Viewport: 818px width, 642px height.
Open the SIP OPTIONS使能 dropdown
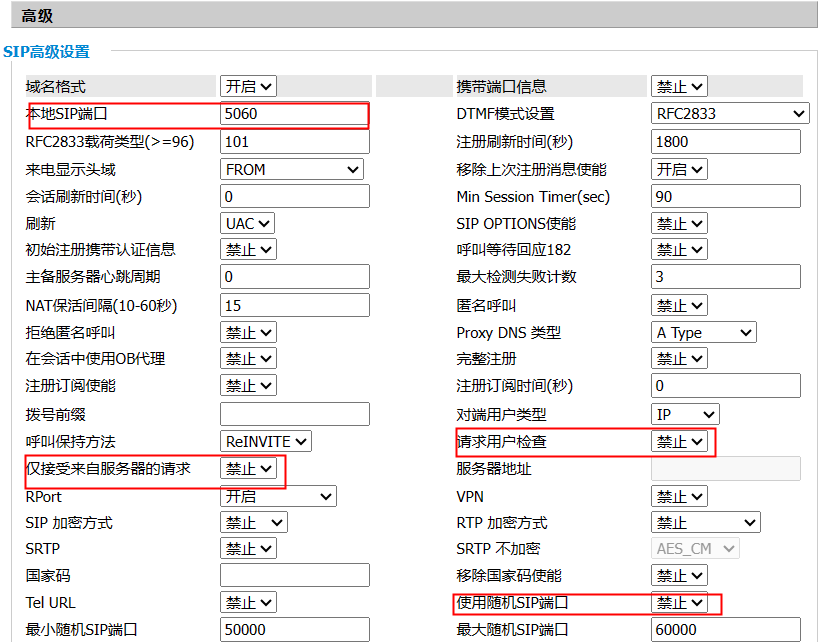[x=679, y=224]
